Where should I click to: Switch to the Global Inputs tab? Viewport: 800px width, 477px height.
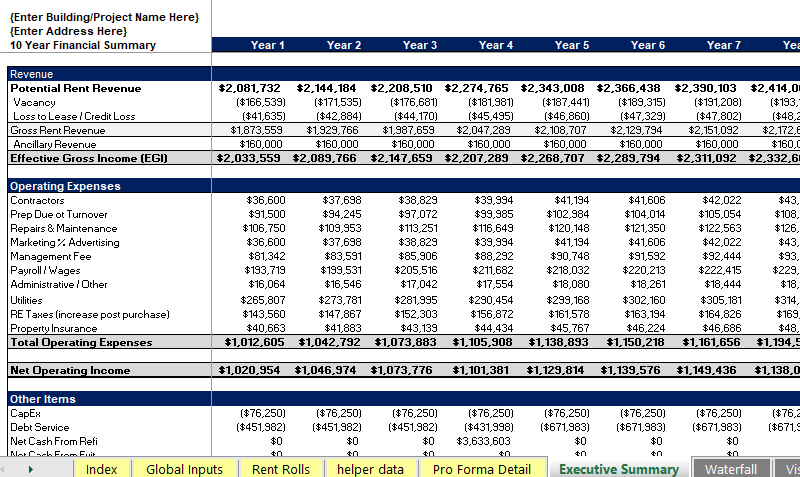click(x=184, y=469)
